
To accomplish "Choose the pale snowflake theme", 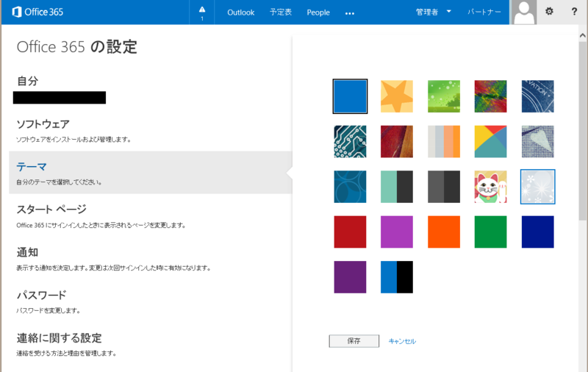I will pos(538,187).
